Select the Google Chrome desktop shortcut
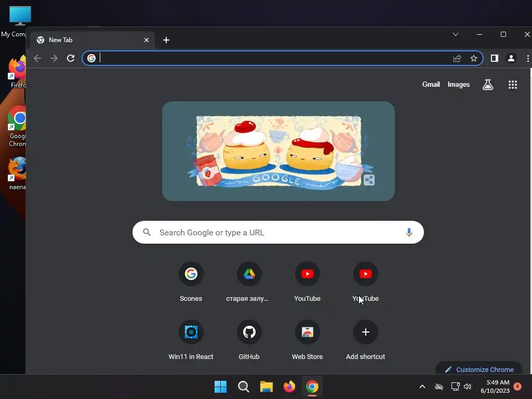The image size is (532, 399). click(x=17, y=126)
